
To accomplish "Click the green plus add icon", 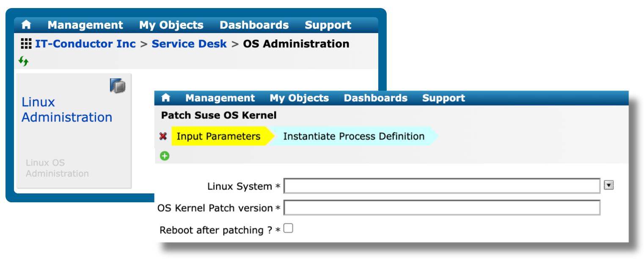I will click(165, 156).
